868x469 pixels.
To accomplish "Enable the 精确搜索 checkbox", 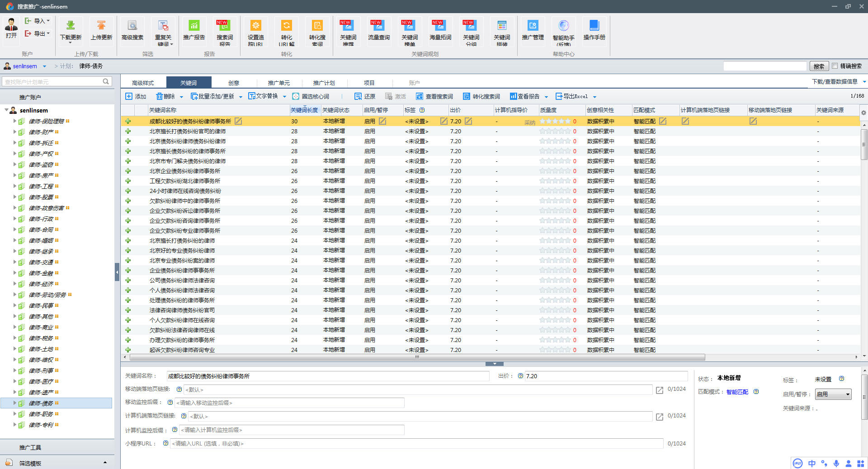I will pyautogui.click(x=835, y=66).
